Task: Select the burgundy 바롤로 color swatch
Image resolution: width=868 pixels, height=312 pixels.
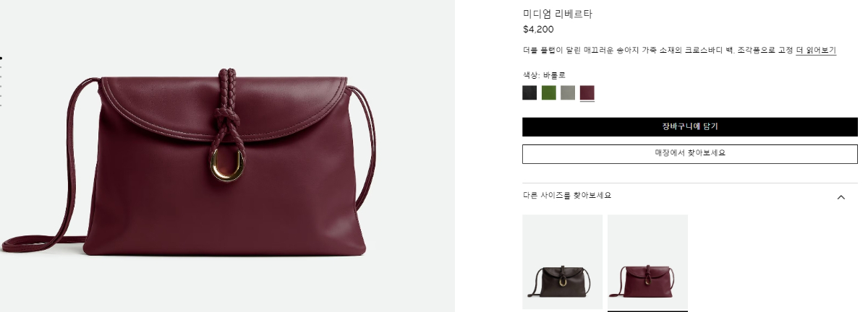Action: tap(587, 92)
